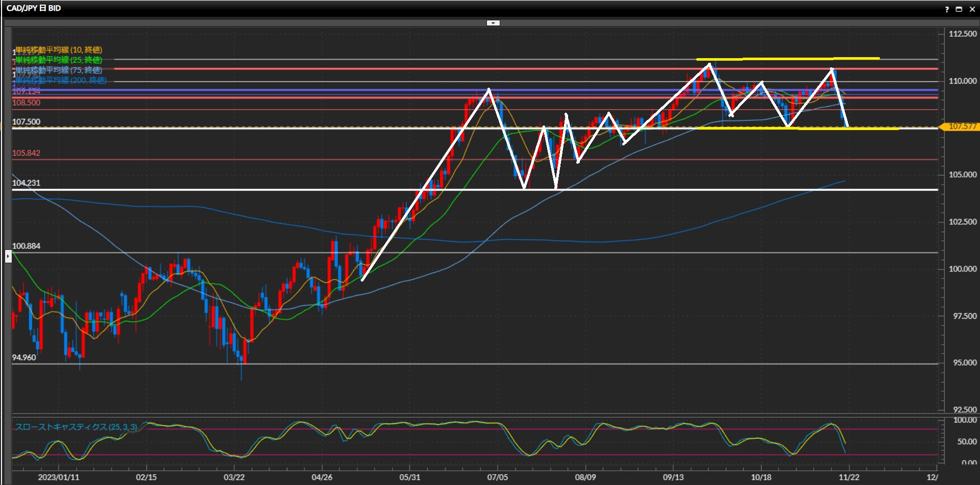Expand the toolbar using the top center arrow
This screenshot has width=980, height=485.
pos(493,23)
